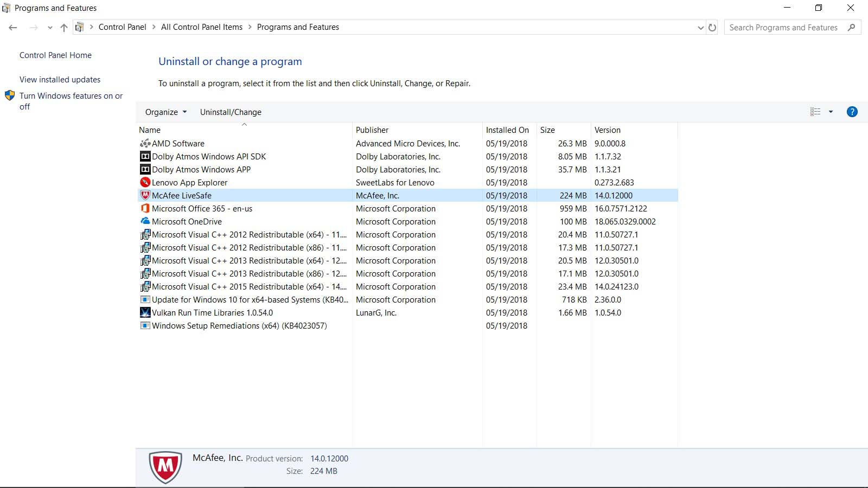Select Windows Setup Remediations (x64) (KB4023057) name text
The width and height of the screenshot is (868, 488).
tap(239, 326)
